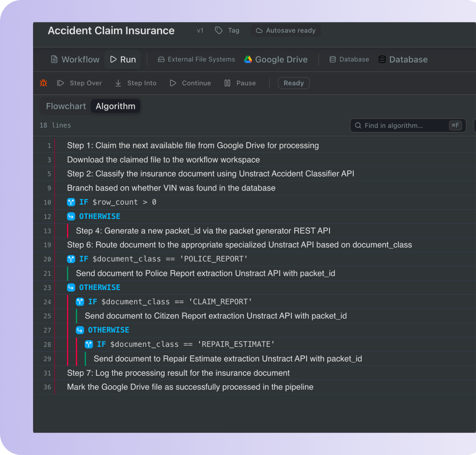Select Repair Estimate extraction line
Image resolution: width=476 pixels, height=455 pixels.
[228, 359]
